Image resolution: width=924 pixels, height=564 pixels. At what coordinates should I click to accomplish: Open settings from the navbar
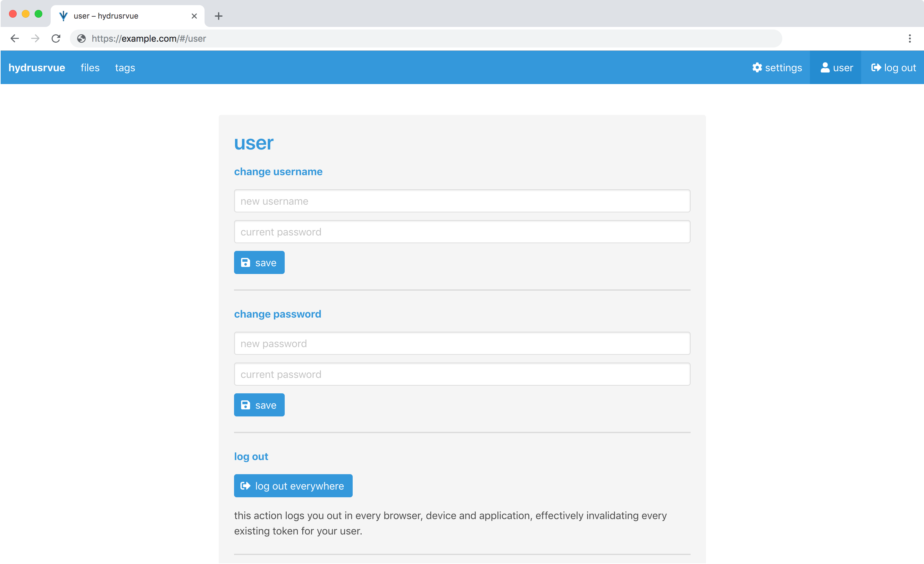tap(777, 68)
